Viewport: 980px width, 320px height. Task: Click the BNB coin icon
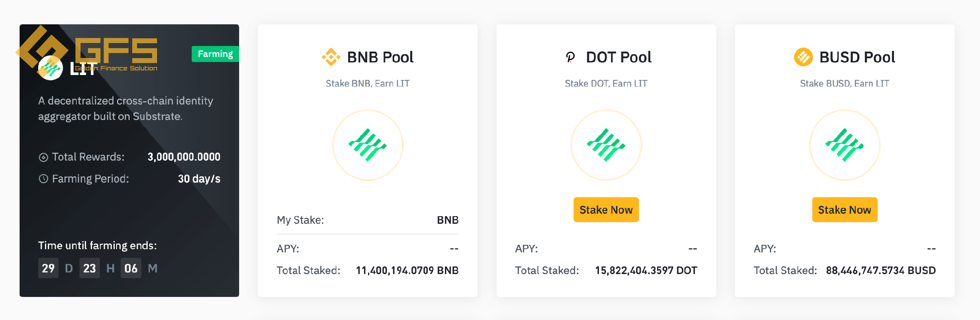coord(331,57)
